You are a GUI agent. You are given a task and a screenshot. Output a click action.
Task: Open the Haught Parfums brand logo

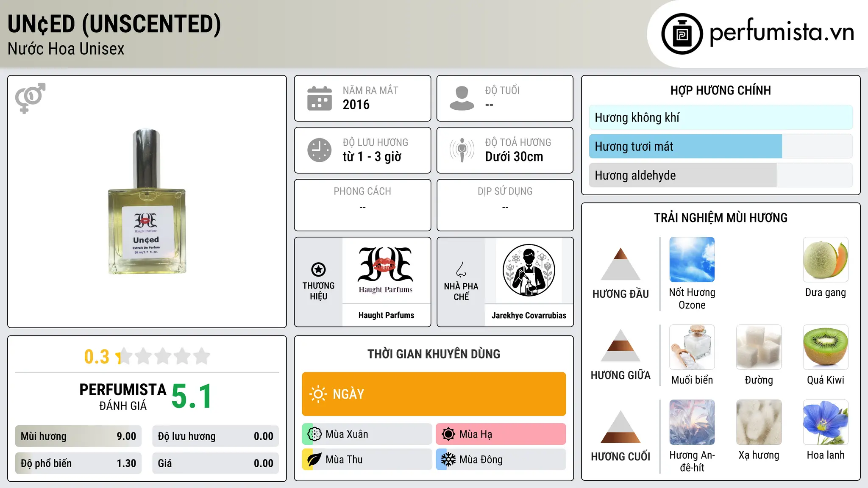coord(386,270)
